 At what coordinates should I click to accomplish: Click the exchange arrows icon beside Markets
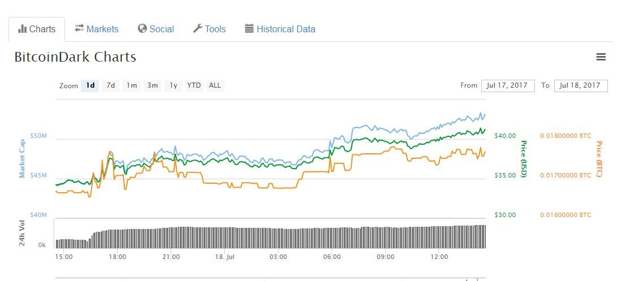coord(79,28)
